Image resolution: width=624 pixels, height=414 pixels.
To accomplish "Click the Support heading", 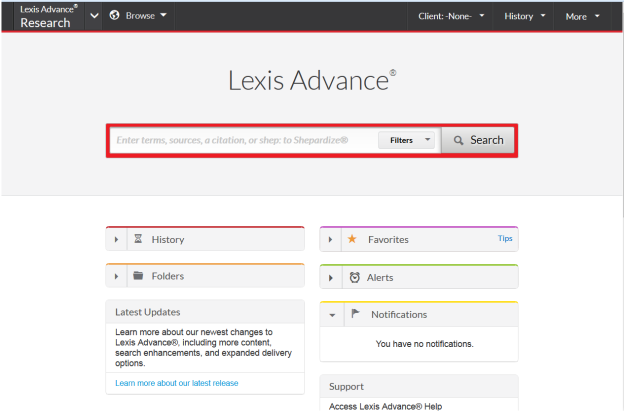I will pyautogui.click(x=346, y=387).
